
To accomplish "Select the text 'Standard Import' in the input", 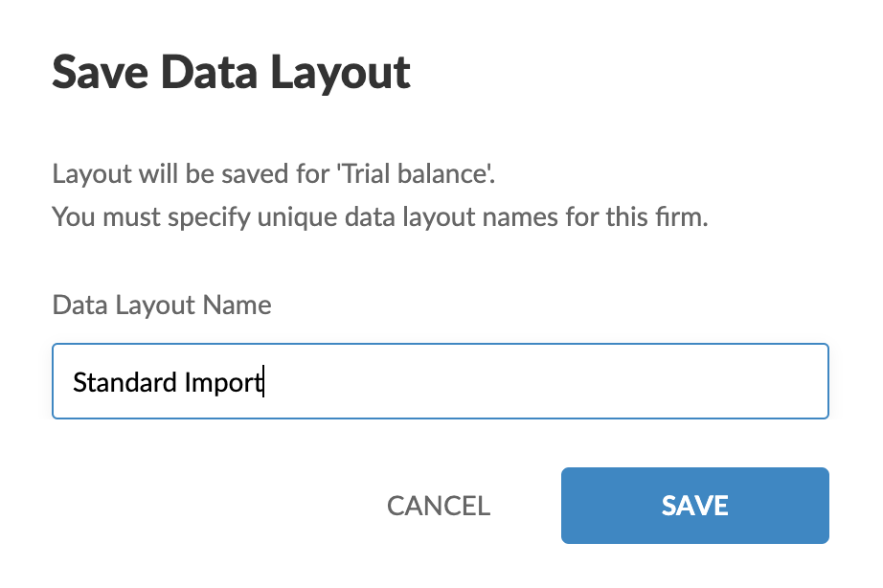I will tap(167, 381).
